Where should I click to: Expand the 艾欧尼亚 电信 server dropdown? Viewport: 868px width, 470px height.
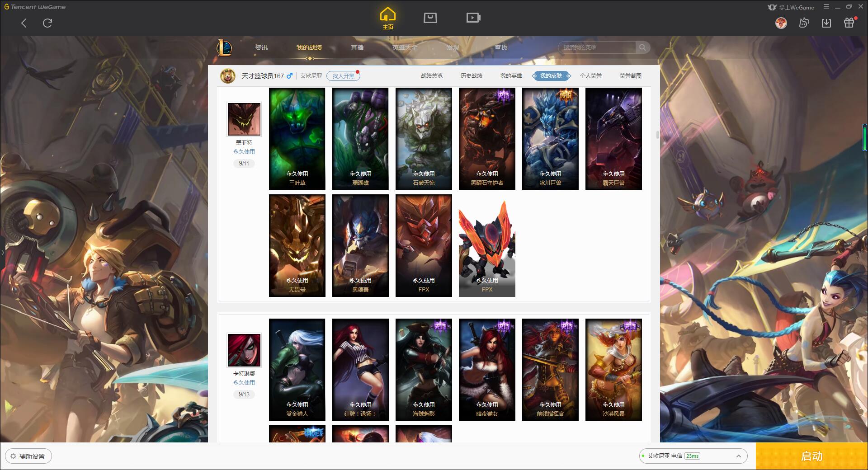[693, 456]
